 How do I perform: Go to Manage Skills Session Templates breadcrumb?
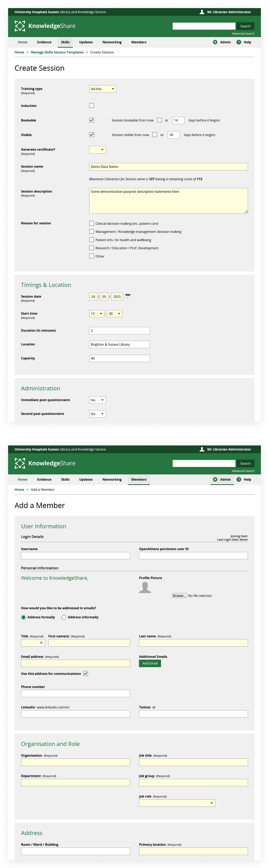57,52
